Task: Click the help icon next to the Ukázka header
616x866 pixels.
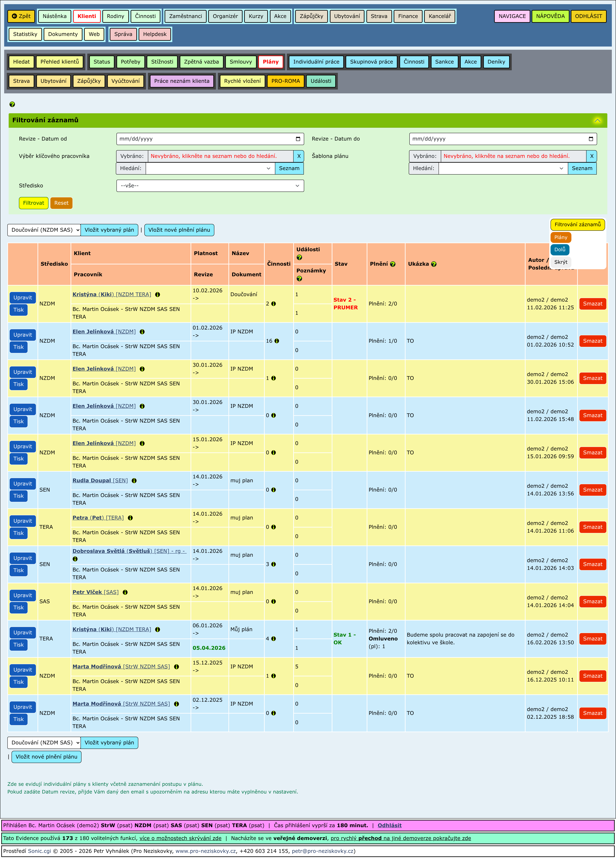Action: point(434,264)
